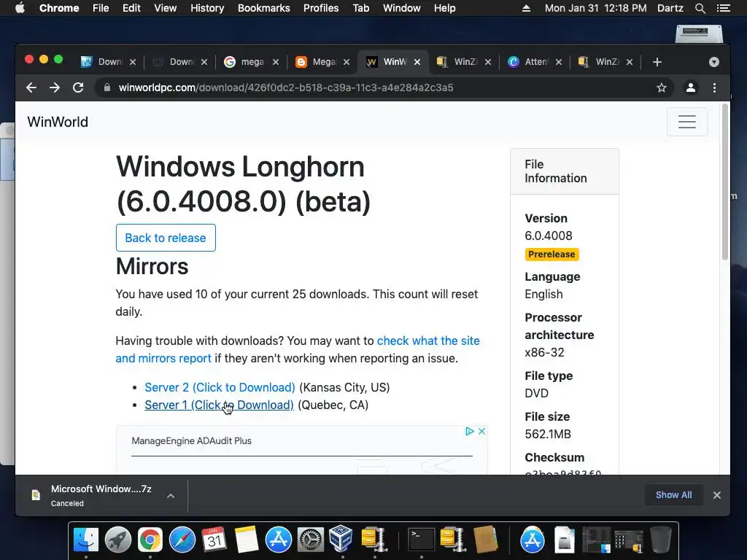Click Show All downloads

click(x=673, y=495)
